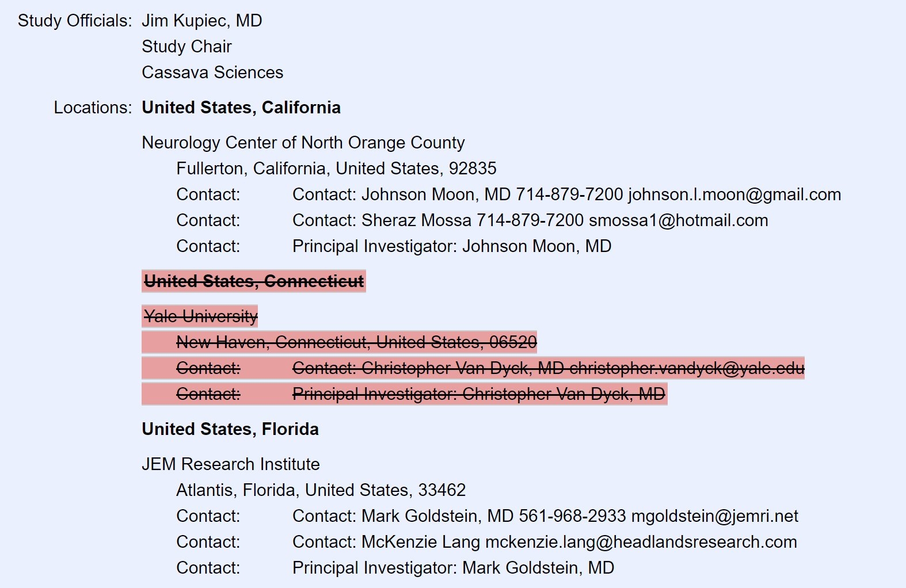Click the mgoldstein@jemri.net contact line
This screenshot has width=906, height=588.
(545, 516)
